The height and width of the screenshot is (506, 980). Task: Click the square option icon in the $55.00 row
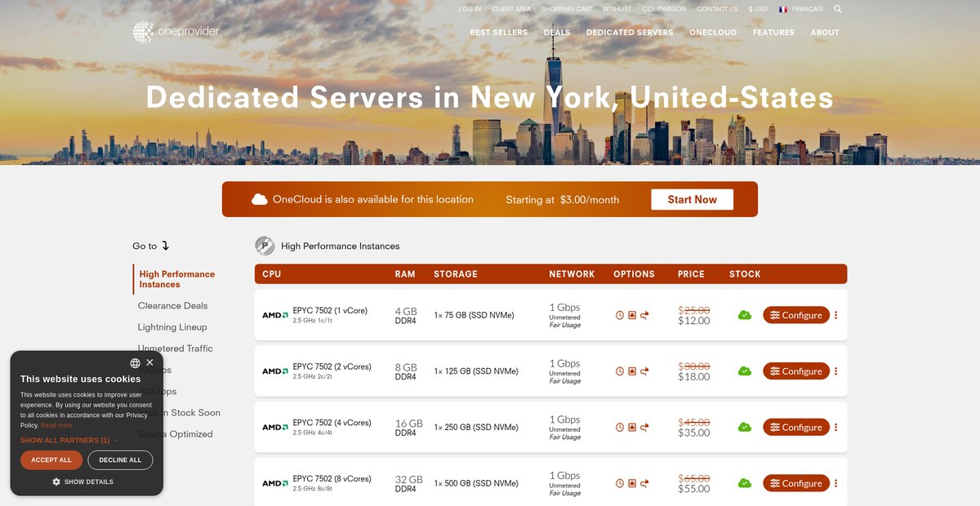pyautogui.click(x=632, y=483)
